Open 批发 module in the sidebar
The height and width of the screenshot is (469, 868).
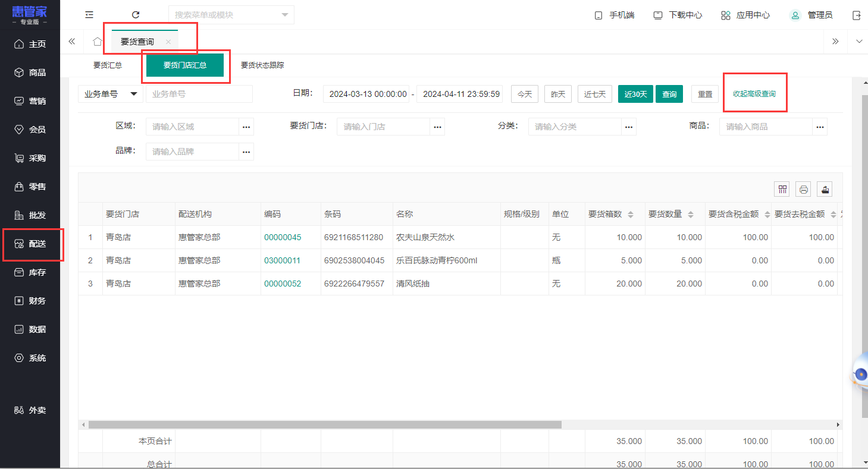coord(30,215)
